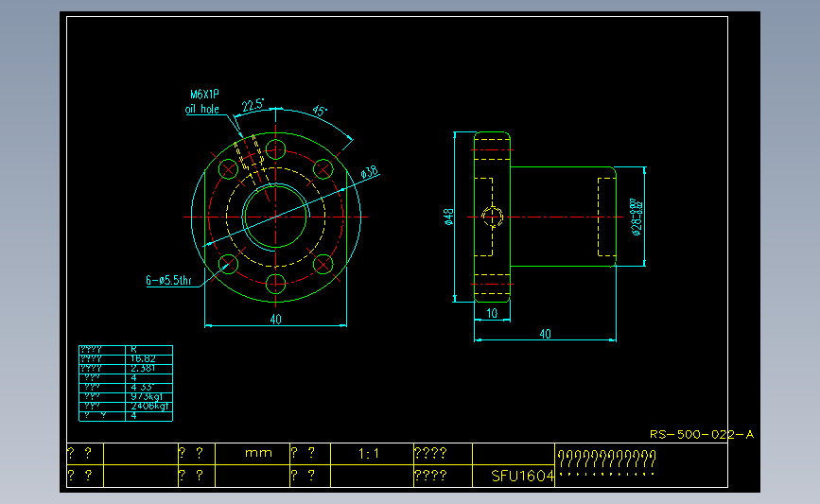Select the center bore circle of the flange view
This screenshot has height=504, width=820.
click(x=275, y=217)
